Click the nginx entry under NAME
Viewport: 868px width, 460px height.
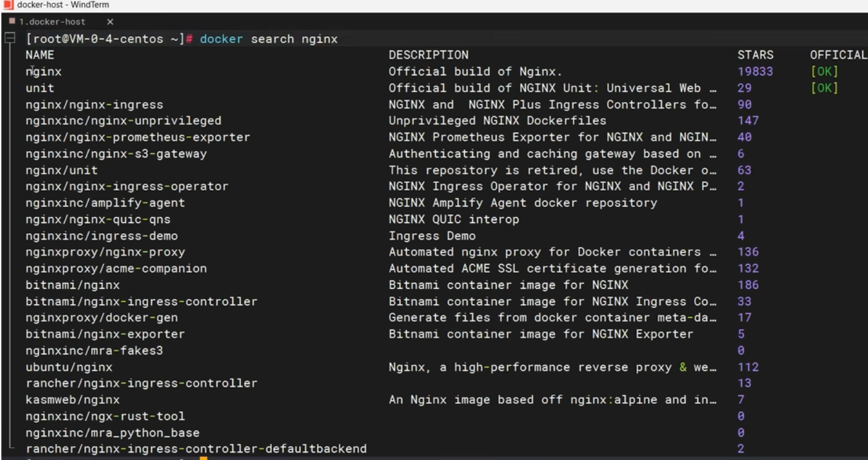tap(43, 72)
